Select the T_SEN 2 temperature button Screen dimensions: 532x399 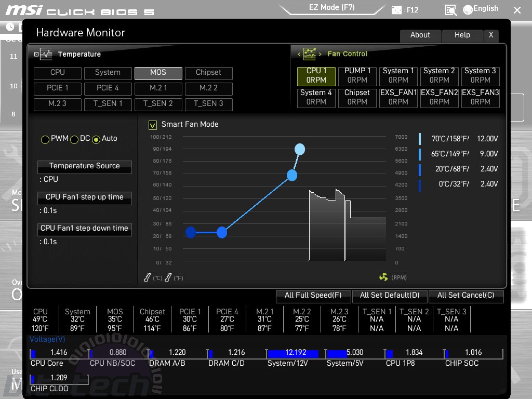[x=158, y=104]
